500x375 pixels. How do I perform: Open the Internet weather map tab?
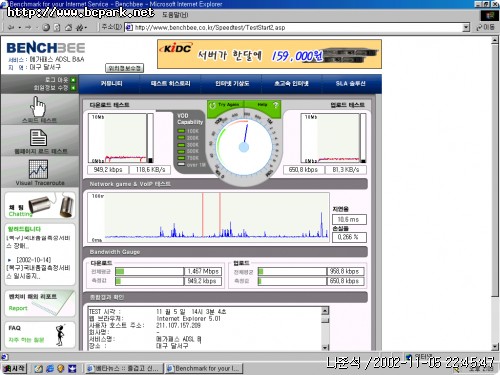pyautogui.click(x=232, y=83)
